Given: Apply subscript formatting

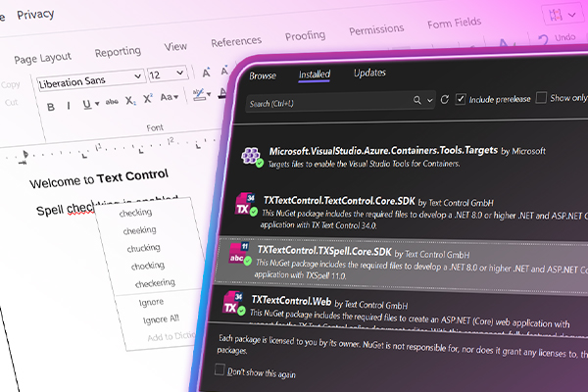Looking at the screenshot, I should pos(127,102).
